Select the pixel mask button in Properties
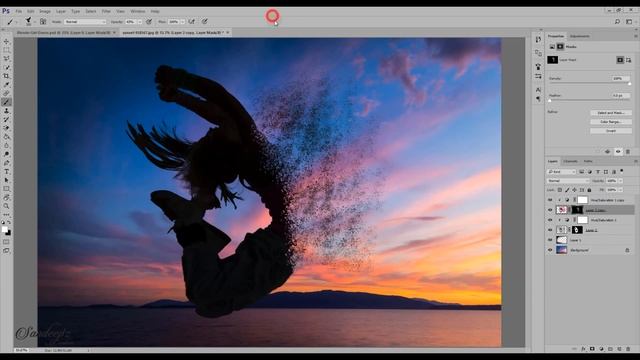Image resolution: width=640 pixels, height=360 pixels. [x=620, y=60]
